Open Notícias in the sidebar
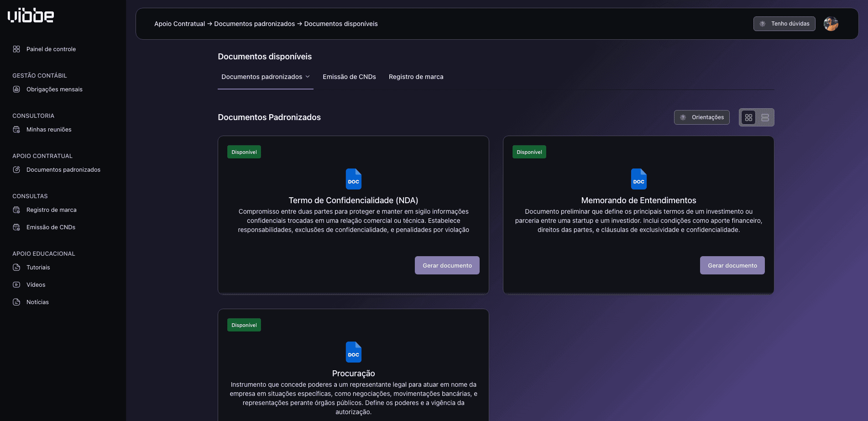Image resolution: width=868 pixels, height=421 pixels. click(x=37, y=302)
